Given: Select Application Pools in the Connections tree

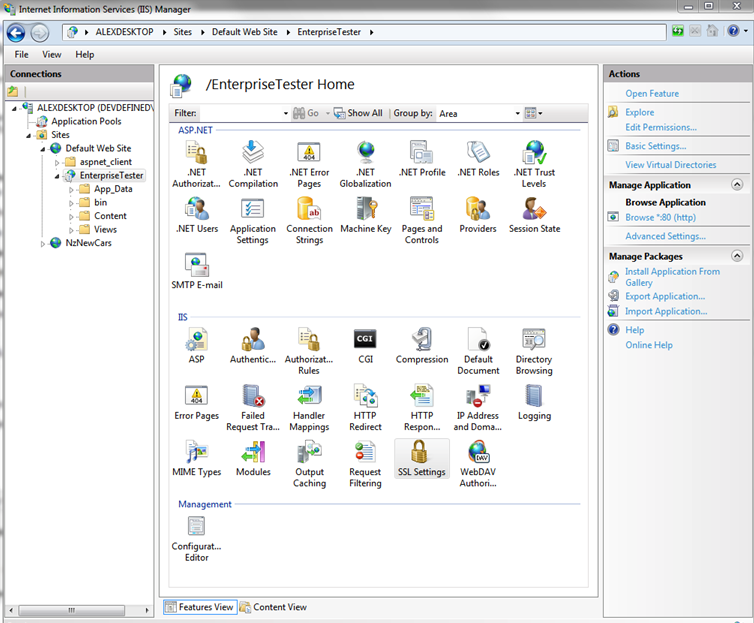Looking at the screenshot, I should pos(86,121).
